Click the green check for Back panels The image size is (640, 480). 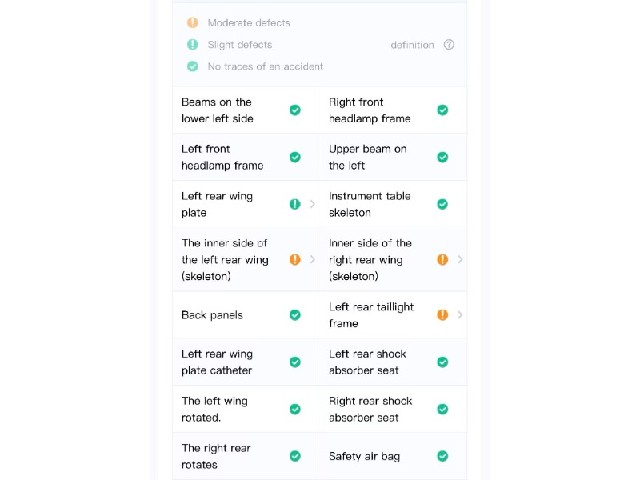(x=295, y=315)
